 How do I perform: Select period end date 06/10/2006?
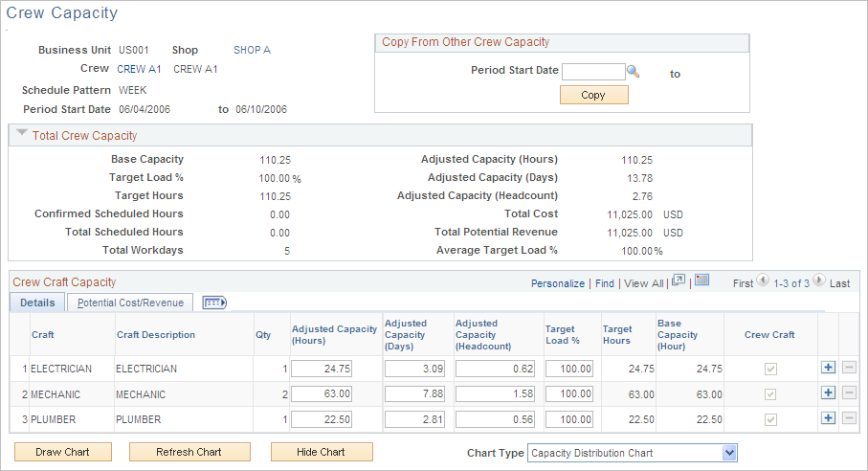(x=261, y=109)
